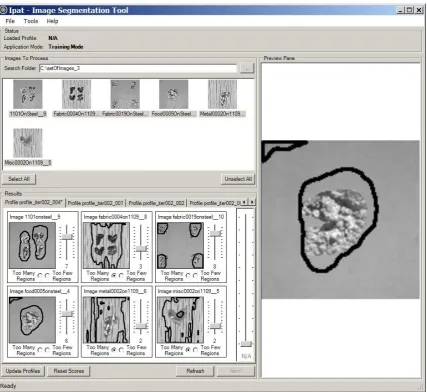This screenshot has width=427, height=392.
Task: Click the Reset Scores button
Action: pos(69,371)
